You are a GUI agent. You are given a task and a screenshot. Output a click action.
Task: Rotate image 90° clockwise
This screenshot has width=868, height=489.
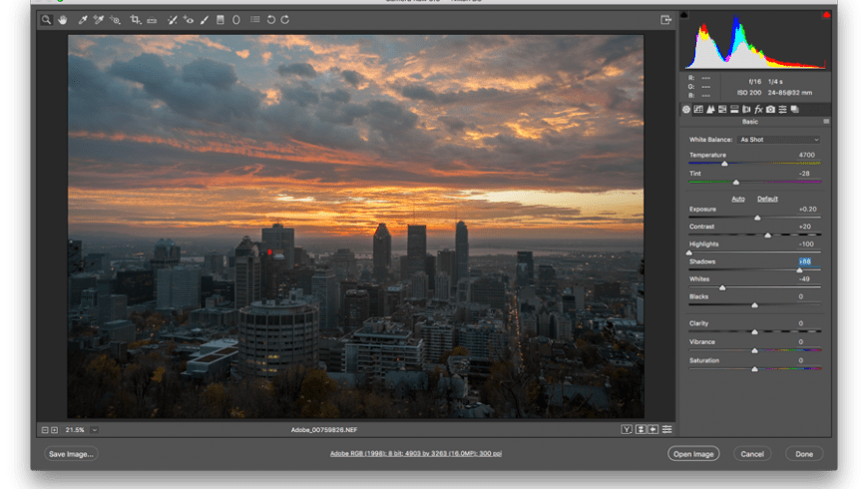(285, 20)
